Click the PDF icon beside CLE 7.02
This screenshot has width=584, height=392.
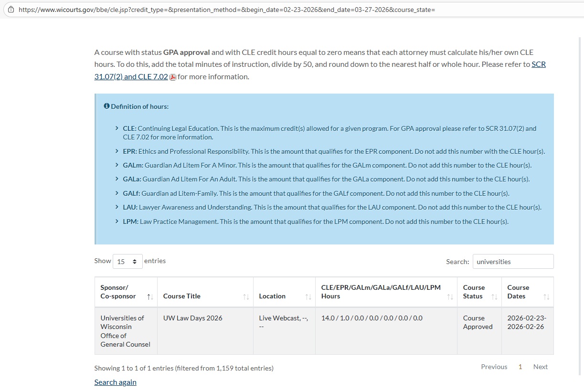click(173, 77)
